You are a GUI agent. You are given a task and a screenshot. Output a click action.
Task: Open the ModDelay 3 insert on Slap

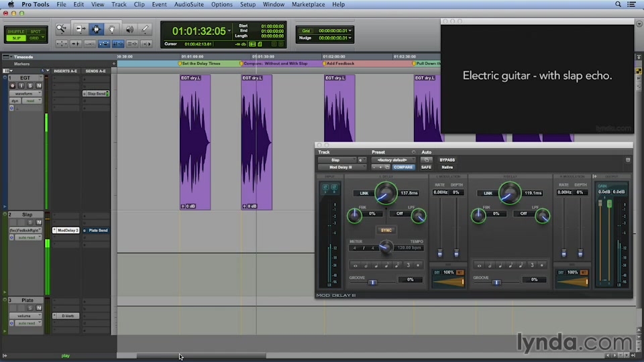(66, 230)
